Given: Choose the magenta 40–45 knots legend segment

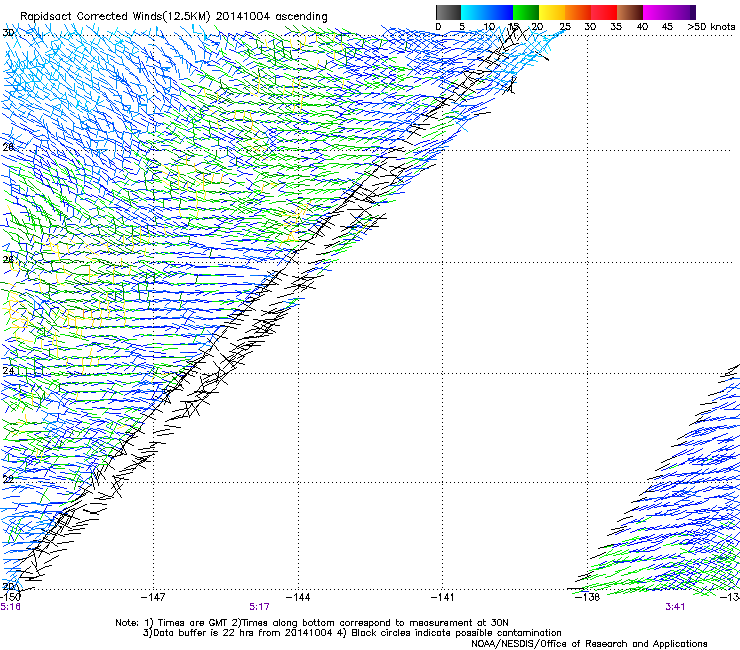Looking at the screenshot, I should [656, 12].
